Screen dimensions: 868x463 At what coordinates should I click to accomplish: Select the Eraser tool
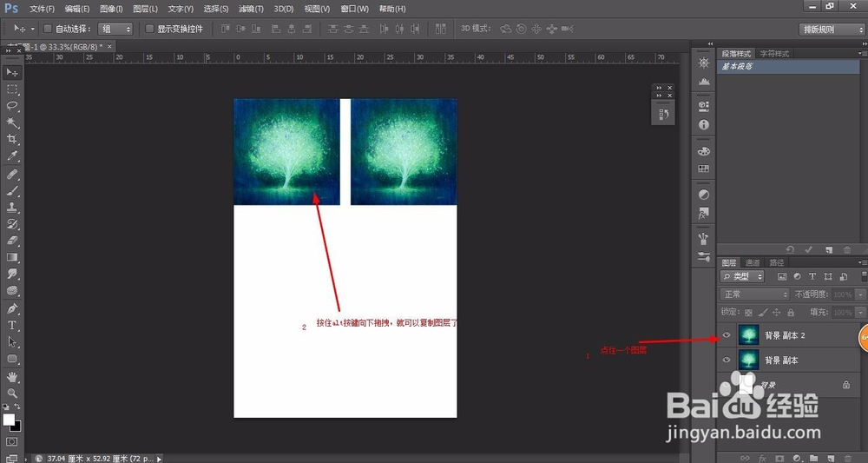(12, 241)
